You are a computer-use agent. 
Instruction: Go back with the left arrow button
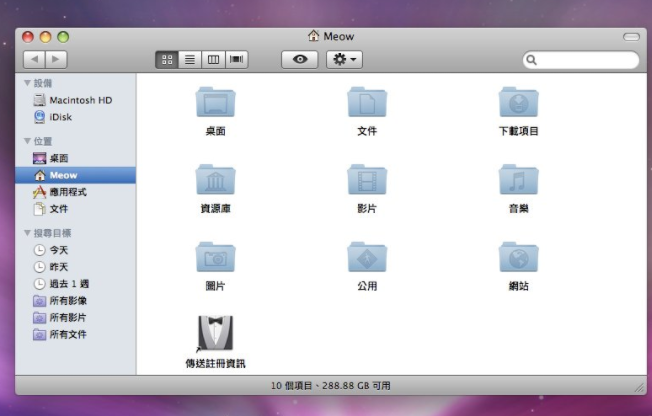coord(33,60)
